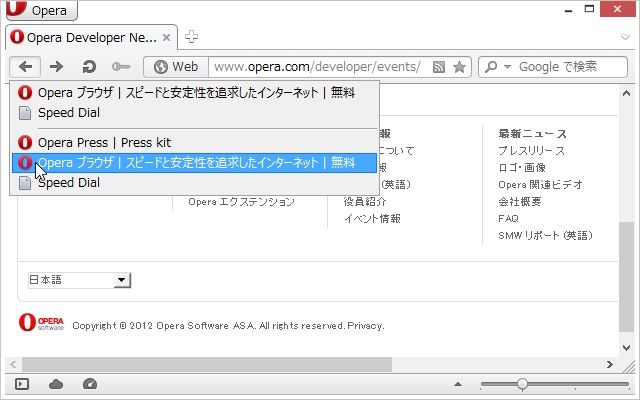Click the 最新ニュース heading

click(x=532, y=133)
